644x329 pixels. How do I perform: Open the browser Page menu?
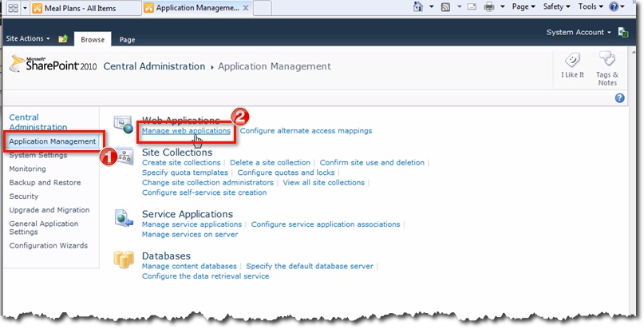click(523, 6)
